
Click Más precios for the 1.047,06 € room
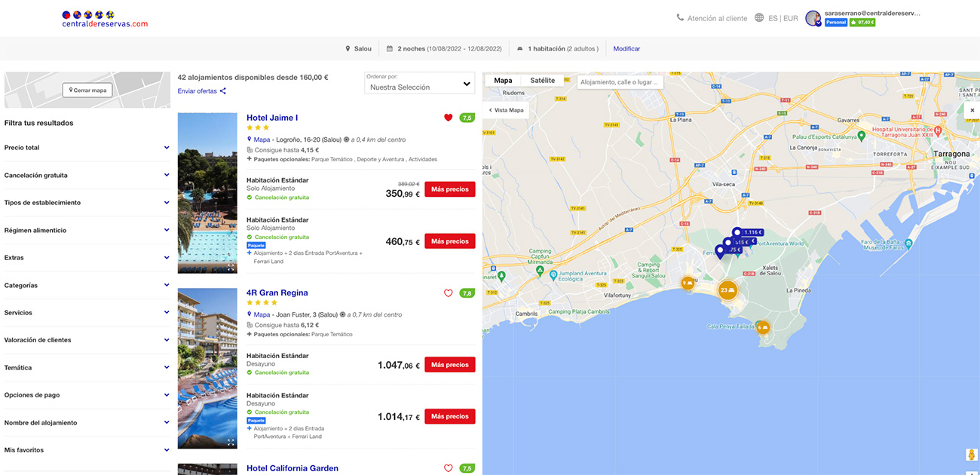click(x=450, y=365)
